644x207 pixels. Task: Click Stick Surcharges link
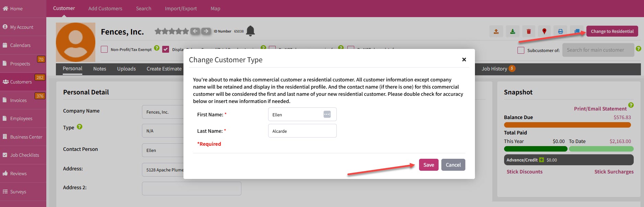coord(614,172)
